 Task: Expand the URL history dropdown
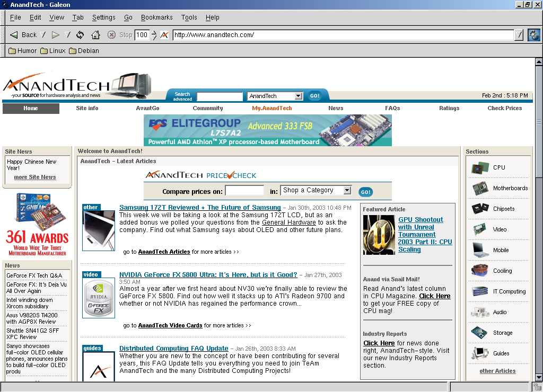pyautogui.click(x=519, y=34)
